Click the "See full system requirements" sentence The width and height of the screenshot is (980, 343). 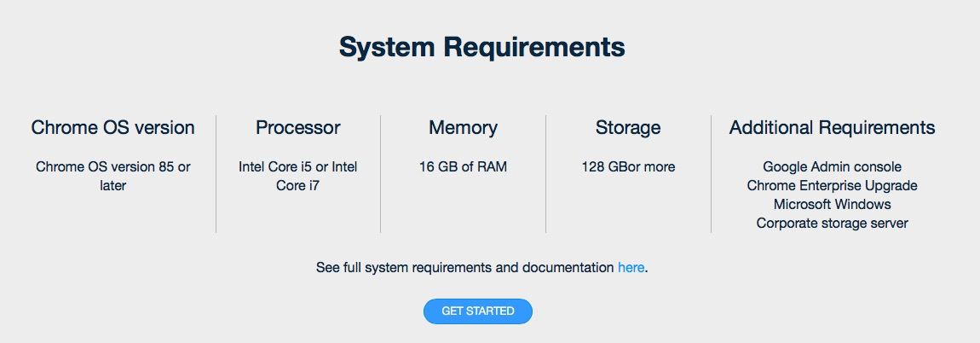click(x=465, y=268)
